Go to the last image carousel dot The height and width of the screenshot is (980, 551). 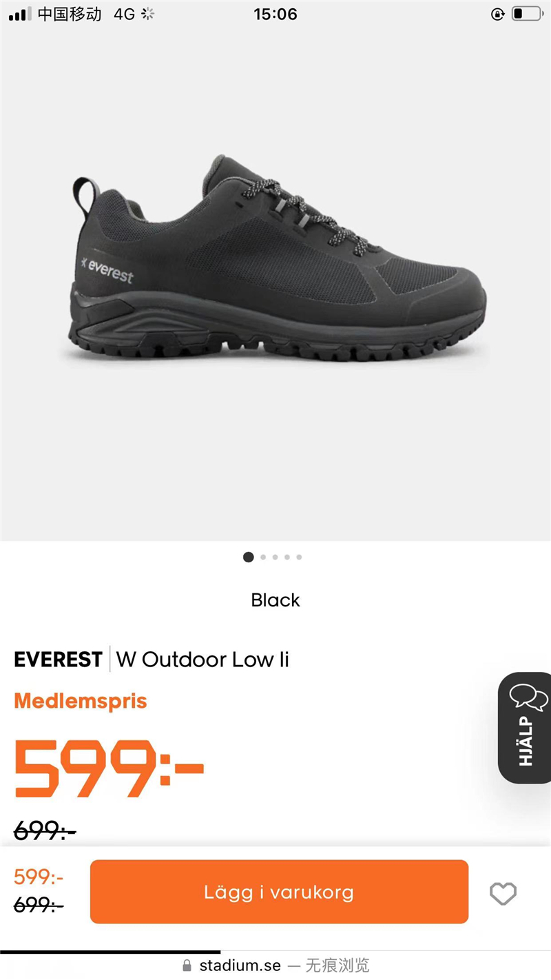(299, 557)
